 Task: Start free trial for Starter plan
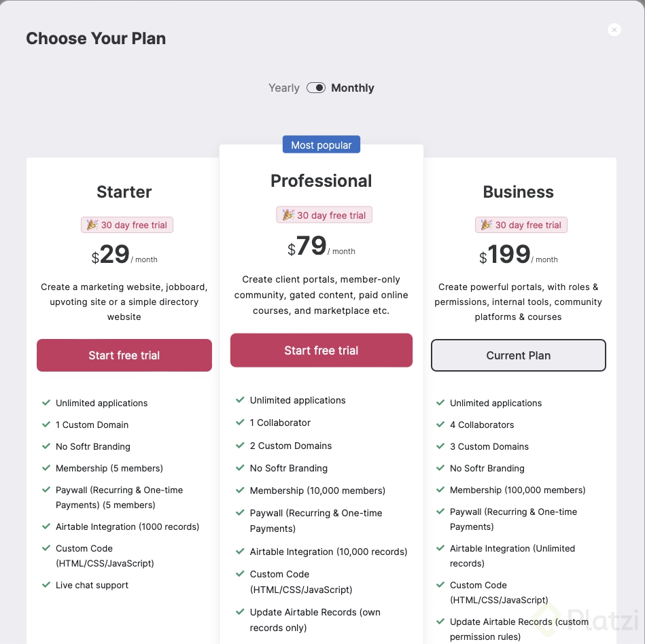point(124,355)
